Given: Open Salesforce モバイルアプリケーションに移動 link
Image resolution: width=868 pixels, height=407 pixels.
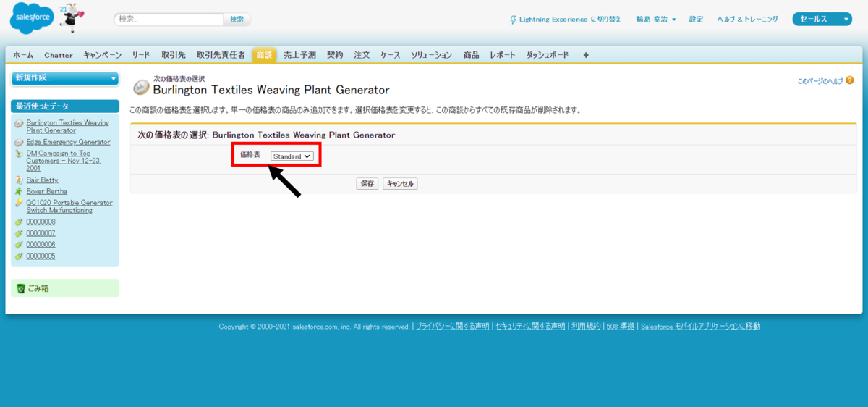Looking at the screenshot, I should pos(700,327).
